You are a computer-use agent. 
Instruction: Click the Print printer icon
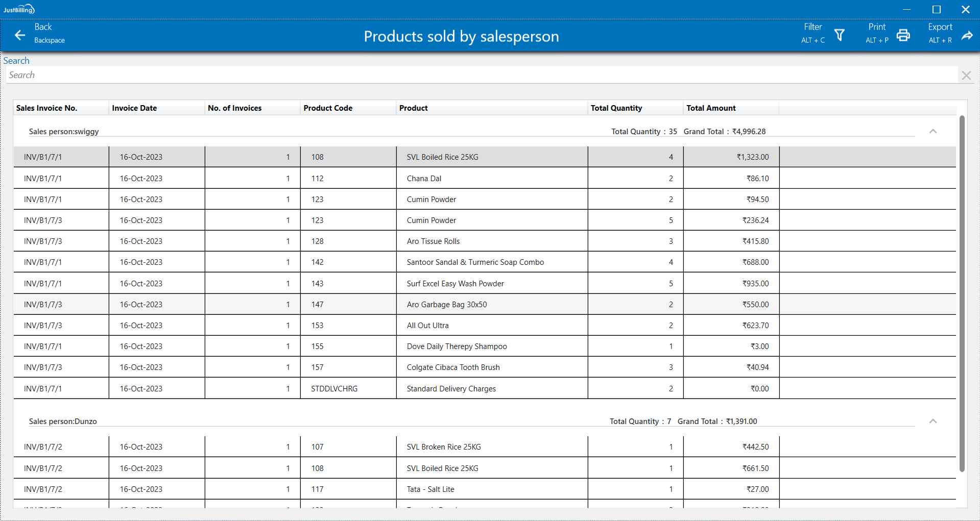point(903,35)
